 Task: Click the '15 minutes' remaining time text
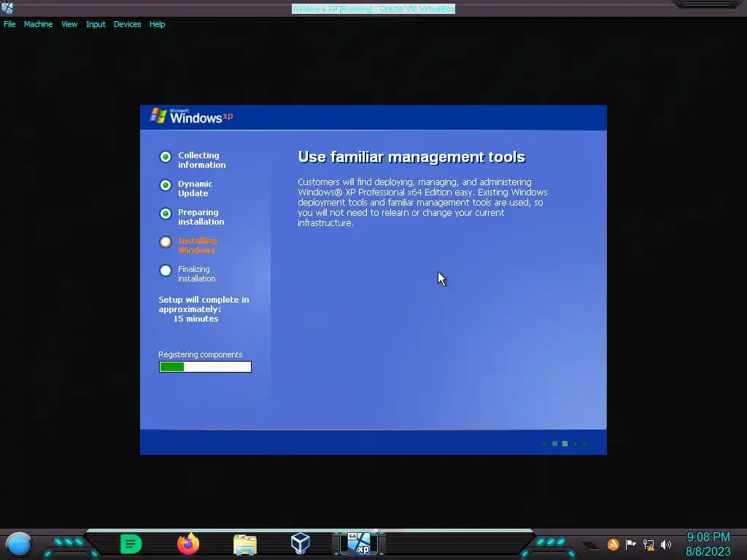(196, 319)
